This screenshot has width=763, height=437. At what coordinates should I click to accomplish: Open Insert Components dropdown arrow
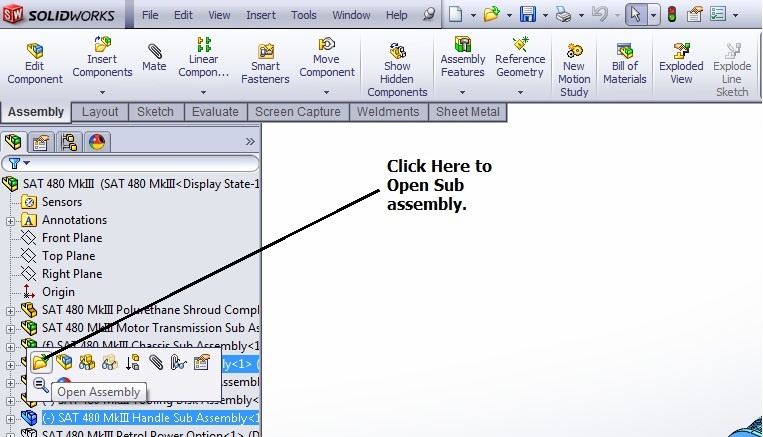[x=102, y=92]
